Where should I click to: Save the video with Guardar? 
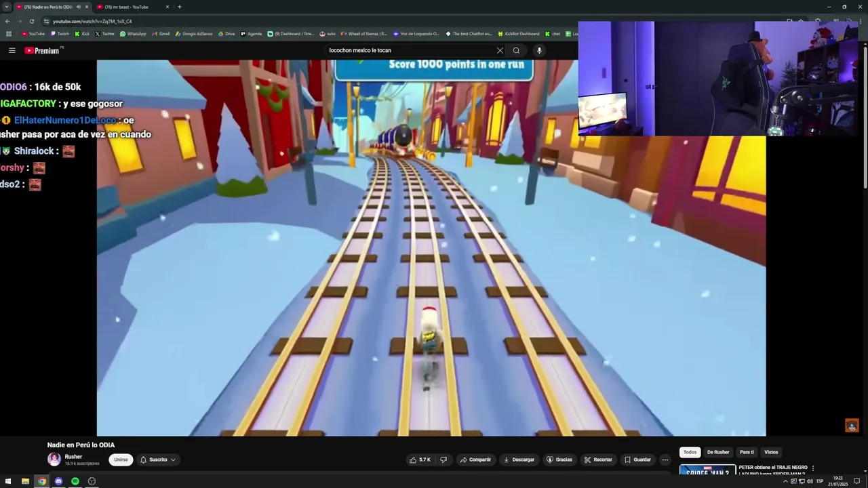(x=637, y=460)
